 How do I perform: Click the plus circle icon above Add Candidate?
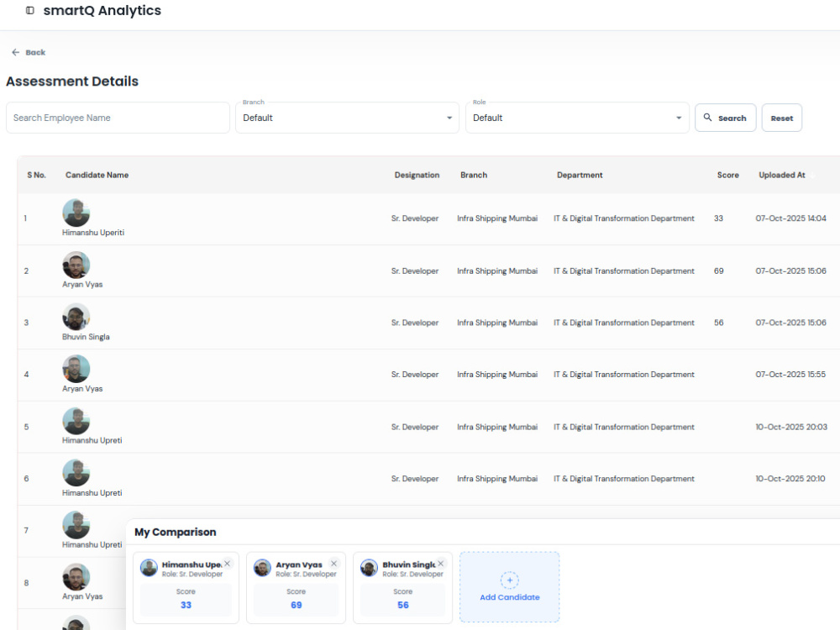pyautogui.click(x=510, y=580)
